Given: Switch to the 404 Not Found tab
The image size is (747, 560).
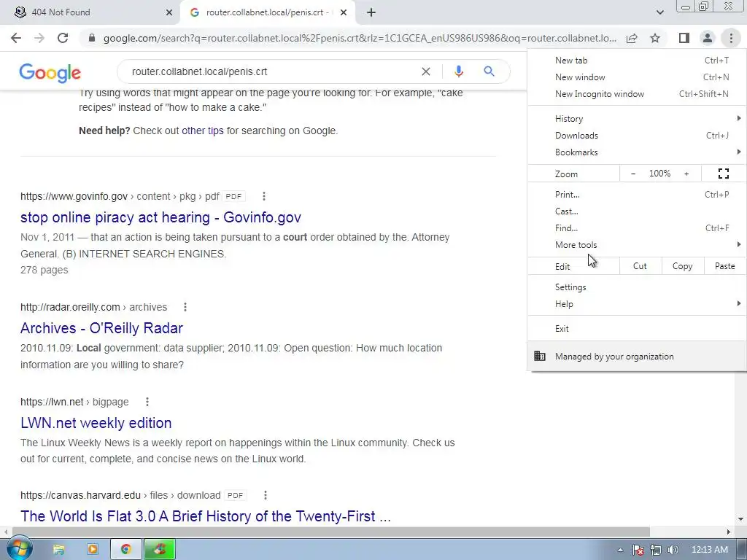Looking at the screenshot, I should (x=90, y=12).
